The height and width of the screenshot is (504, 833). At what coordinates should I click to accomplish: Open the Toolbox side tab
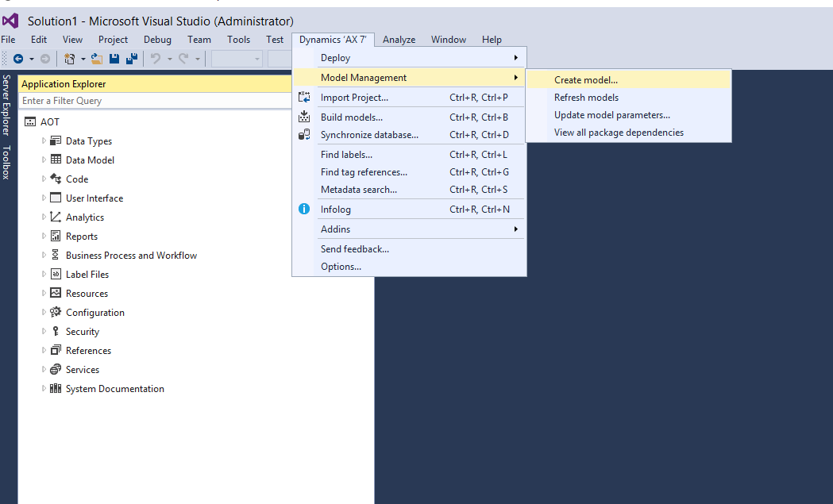click(x=6, y=162)
